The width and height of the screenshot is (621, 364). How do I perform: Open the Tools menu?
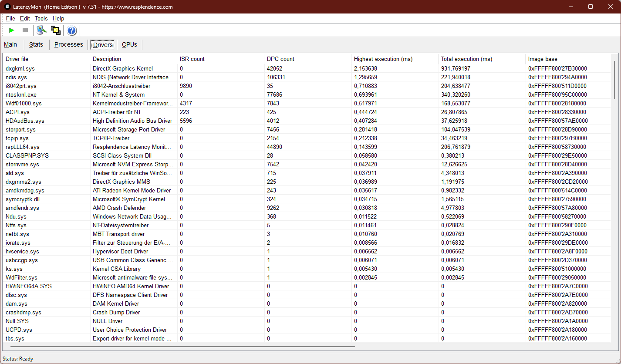coord(41,18)
